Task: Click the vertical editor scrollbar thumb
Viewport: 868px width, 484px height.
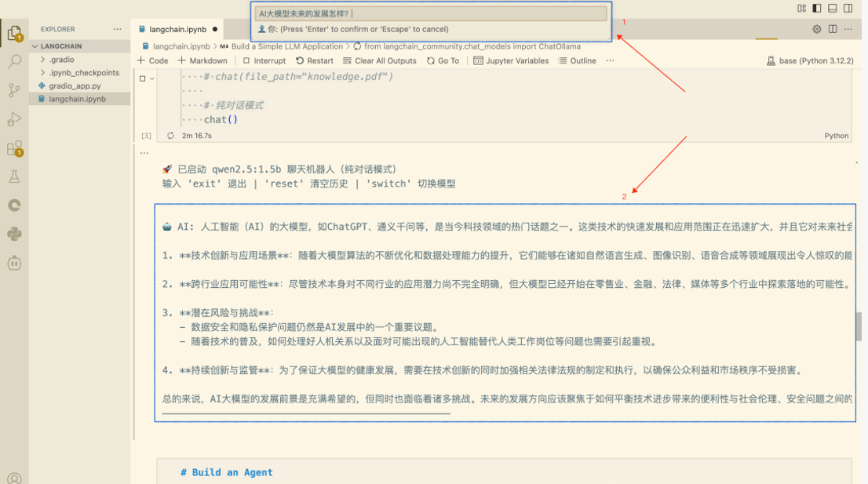Action: (x=859, y=326)
